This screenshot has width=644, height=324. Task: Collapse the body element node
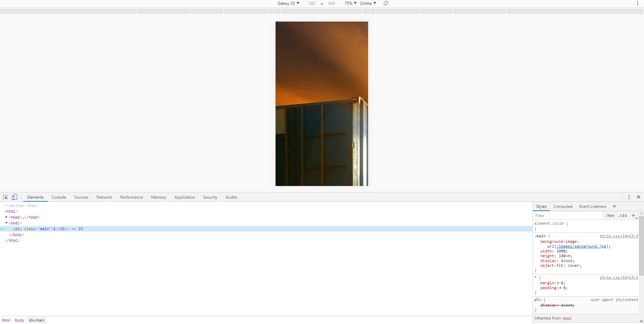click(x=6, y=223)
